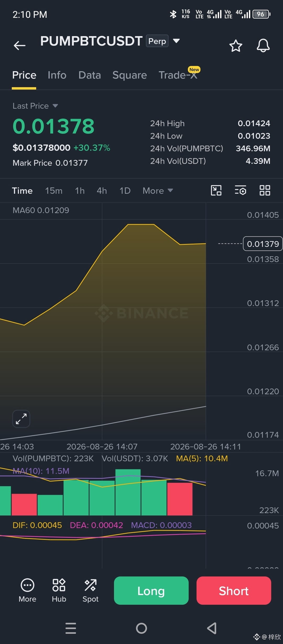This screenshot has width=283, height=644.
Task: Tap the 2026-08-26 14:07 time label
Action: [x=102, y=447]
